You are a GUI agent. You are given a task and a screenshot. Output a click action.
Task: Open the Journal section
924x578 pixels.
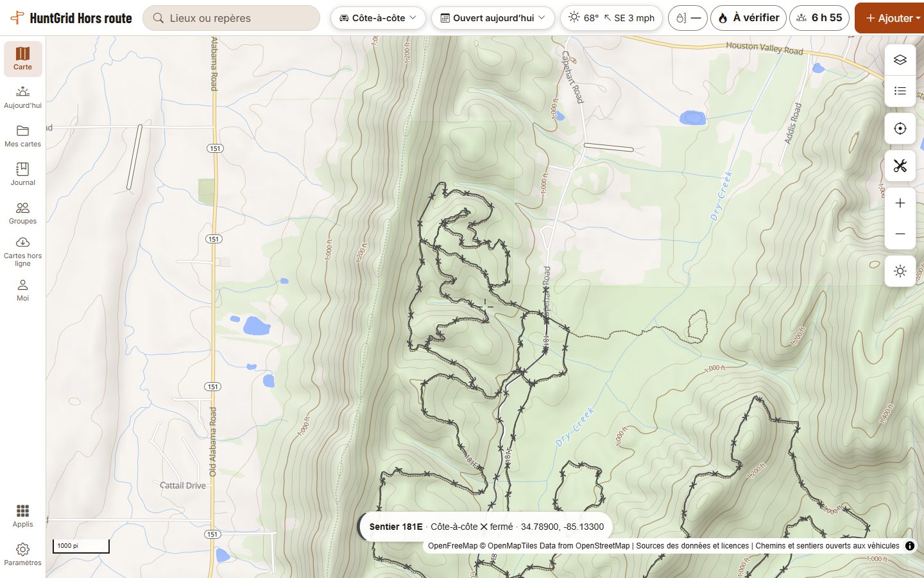click(22, 175)
